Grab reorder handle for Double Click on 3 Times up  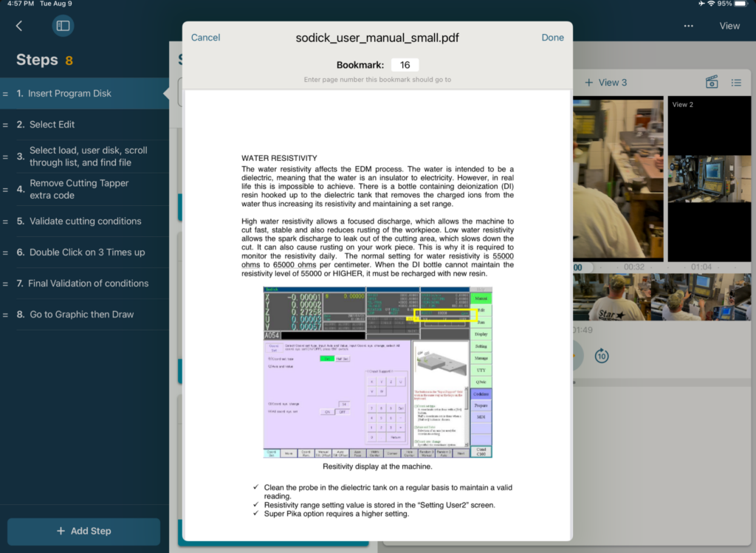tap(5, 253)
